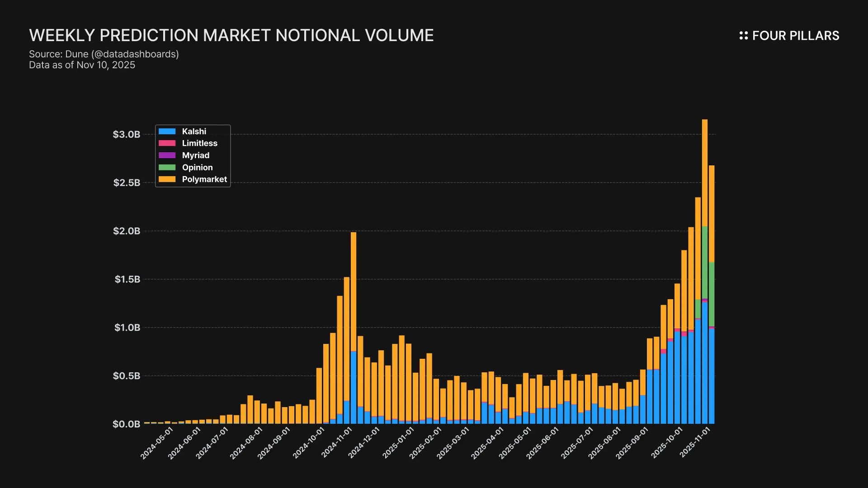Click the Four Pillars logo dots icon
The width and height of the screenshot is (868, 488).
(743, 36)
